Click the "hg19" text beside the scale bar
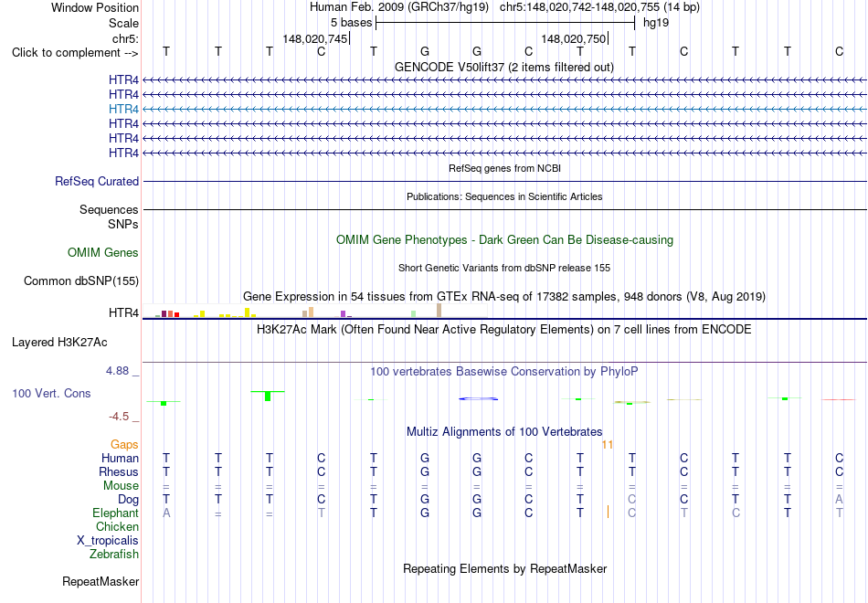The image size is (868, 603). click(656, 23)
